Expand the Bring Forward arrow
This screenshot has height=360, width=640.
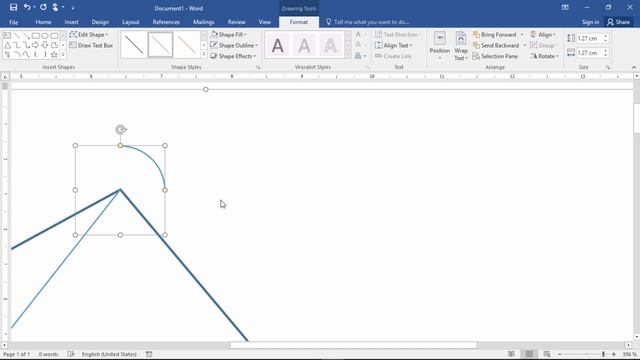coord(522,35)
